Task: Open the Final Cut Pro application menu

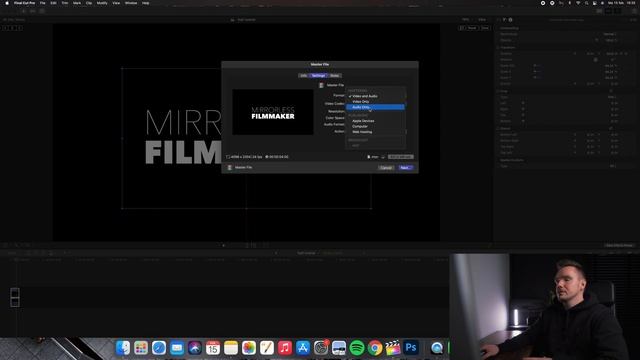Action: (24, 3)
